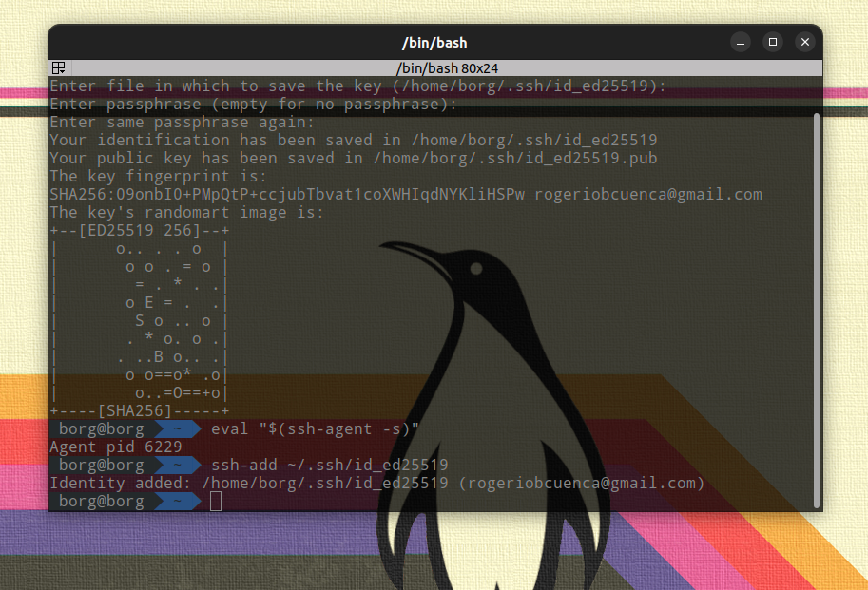Click the window title bar labeled /bin/bash
The image size is (868, 590).
pos(434,43)
